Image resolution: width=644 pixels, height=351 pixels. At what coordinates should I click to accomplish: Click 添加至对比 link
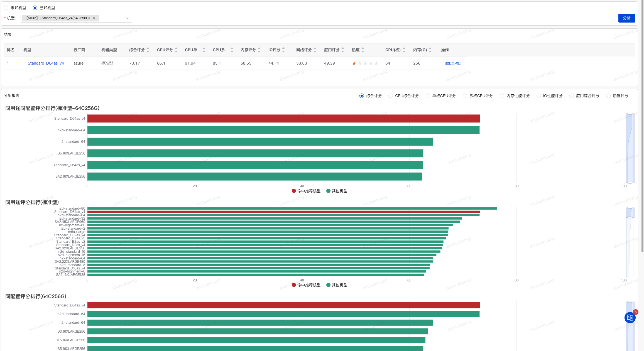(453, 63)
